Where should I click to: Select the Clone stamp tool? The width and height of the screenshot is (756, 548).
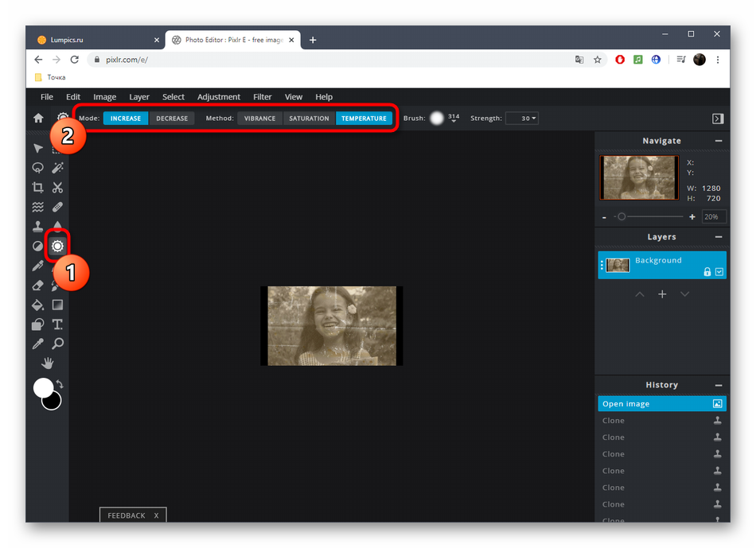37,227
